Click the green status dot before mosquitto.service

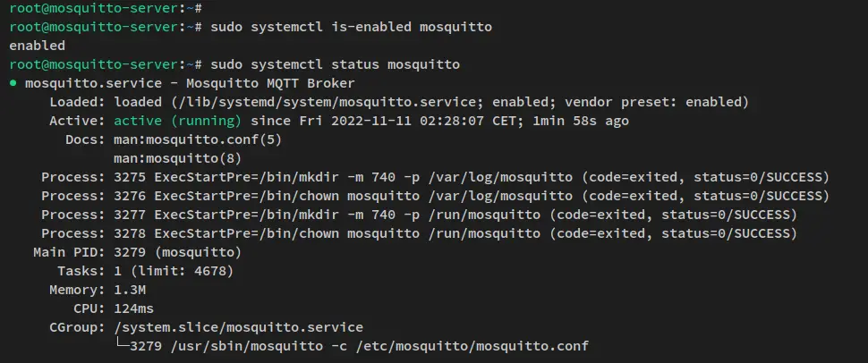tap(13, 83)
